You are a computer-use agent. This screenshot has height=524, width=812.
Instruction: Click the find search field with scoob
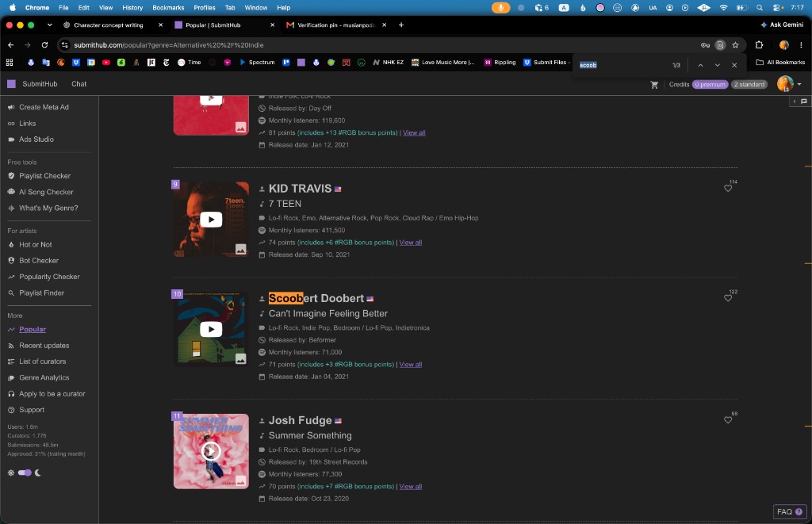(622, 65)
